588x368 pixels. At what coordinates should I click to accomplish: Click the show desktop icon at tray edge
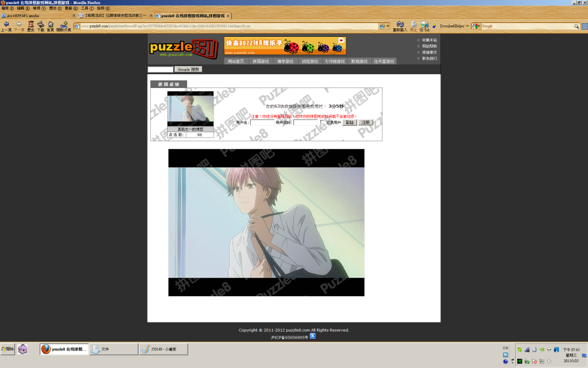(x=584, y=355)
